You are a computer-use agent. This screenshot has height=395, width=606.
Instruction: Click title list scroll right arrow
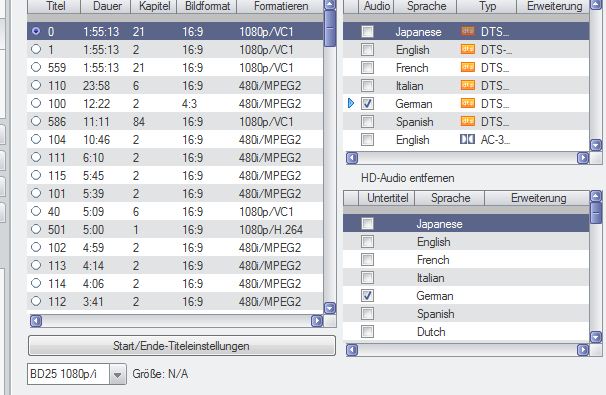[317, 321]
